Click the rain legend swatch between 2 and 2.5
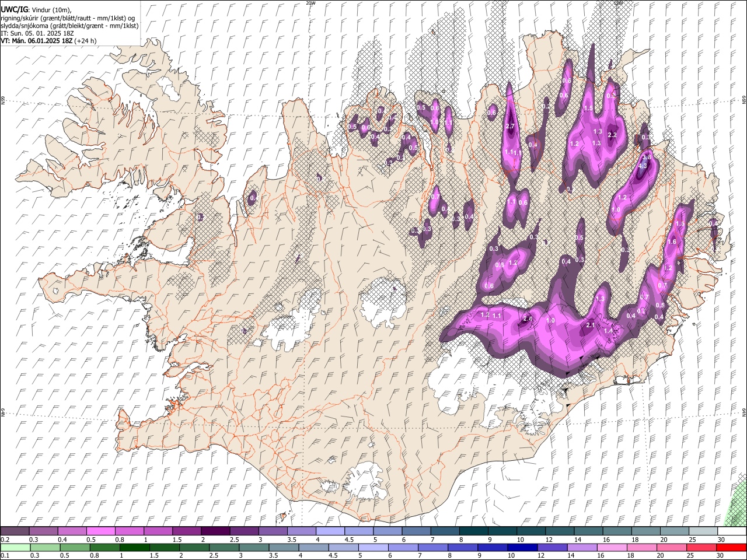The height and width of the screenshot is (560, 747). coord(194,547)
